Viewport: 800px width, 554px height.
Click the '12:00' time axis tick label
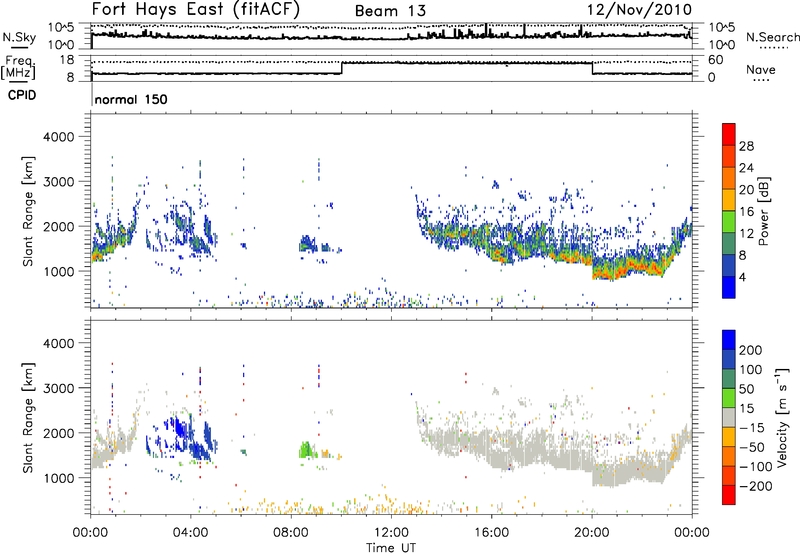tap(391, 533)
